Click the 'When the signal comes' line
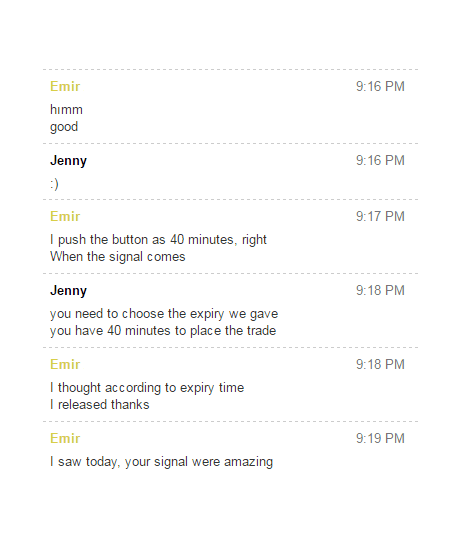 [118, 257]
